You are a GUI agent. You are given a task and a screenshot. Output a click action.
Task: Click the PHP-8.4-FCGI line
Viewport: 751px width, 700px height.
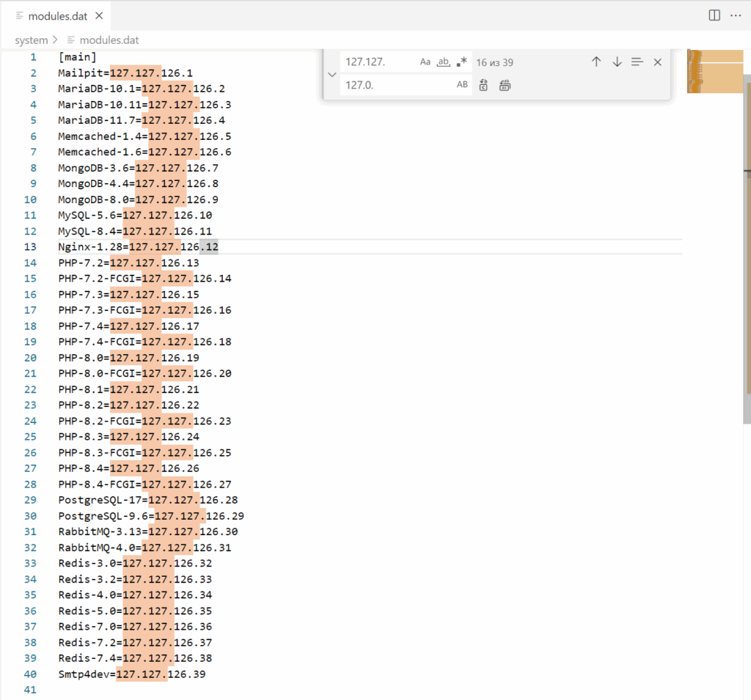coord(144,484)
